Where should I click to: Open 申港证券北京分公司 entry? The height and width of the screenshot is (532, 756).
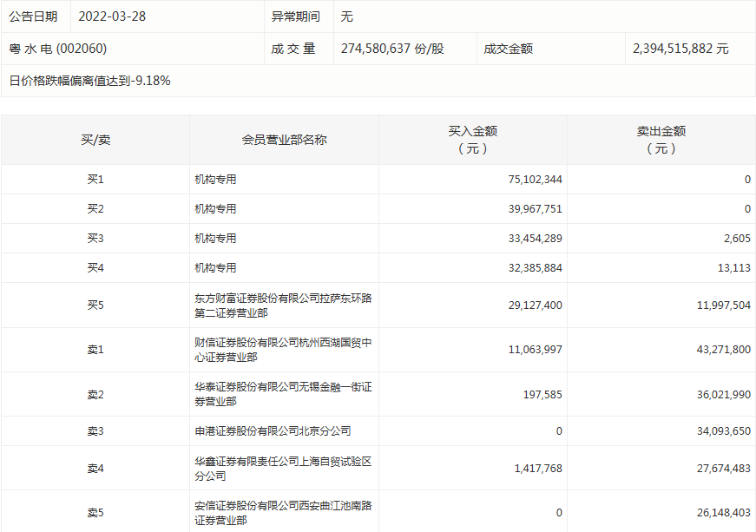coord(273,430)
